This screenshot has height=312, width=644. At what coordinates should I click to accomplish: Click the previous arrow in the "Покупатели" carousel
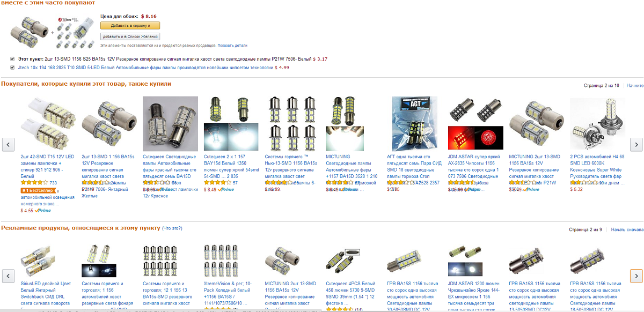coord(8,144)
